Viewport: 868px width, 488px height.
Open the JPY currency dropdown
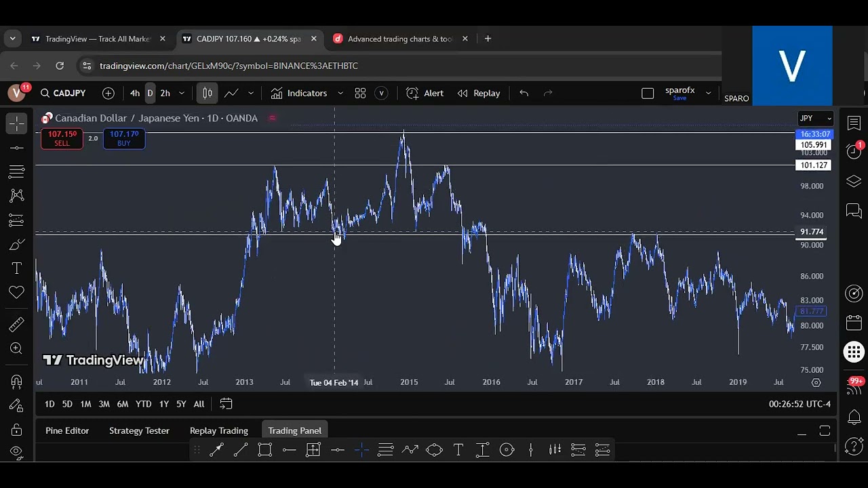(815, 119)
